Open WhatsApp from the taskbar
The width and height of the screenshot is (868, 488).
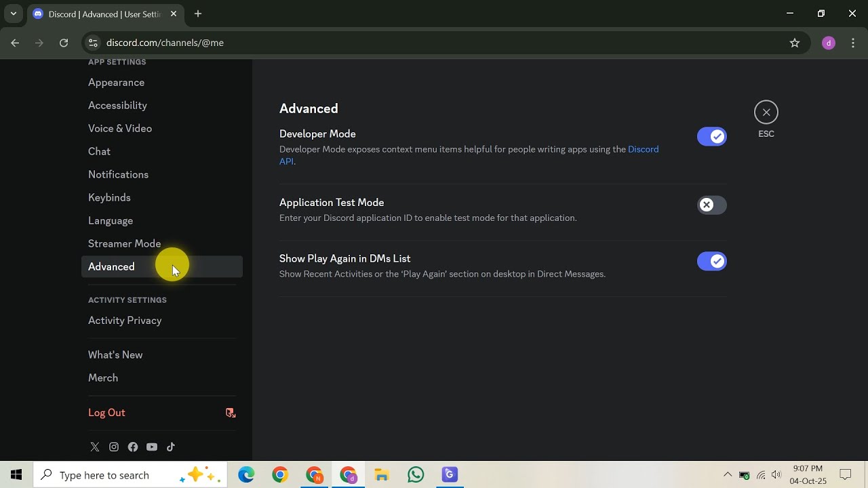click(416, 475)
